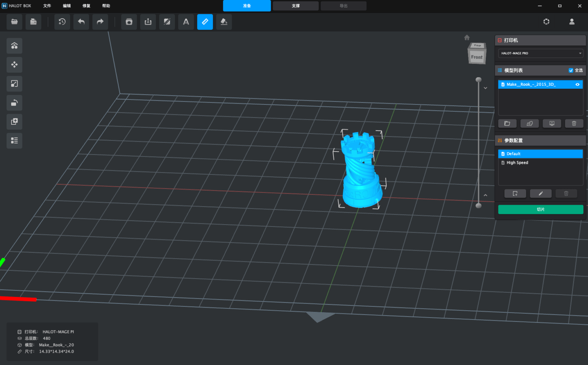Select the Measure tool in the toolbar
The image size is (588, 365).
[x=205, y=22]
